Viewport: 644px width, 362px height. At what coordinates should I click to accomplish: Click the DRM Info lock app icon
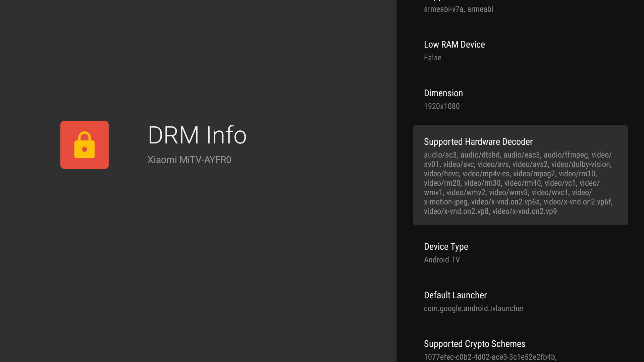coord(85,145)
